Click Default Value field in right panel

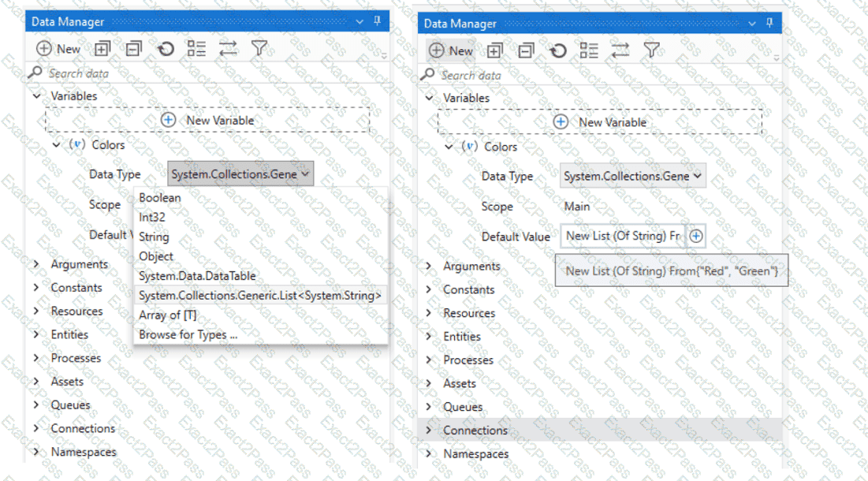pyautogui.click(x=623, y=236)
